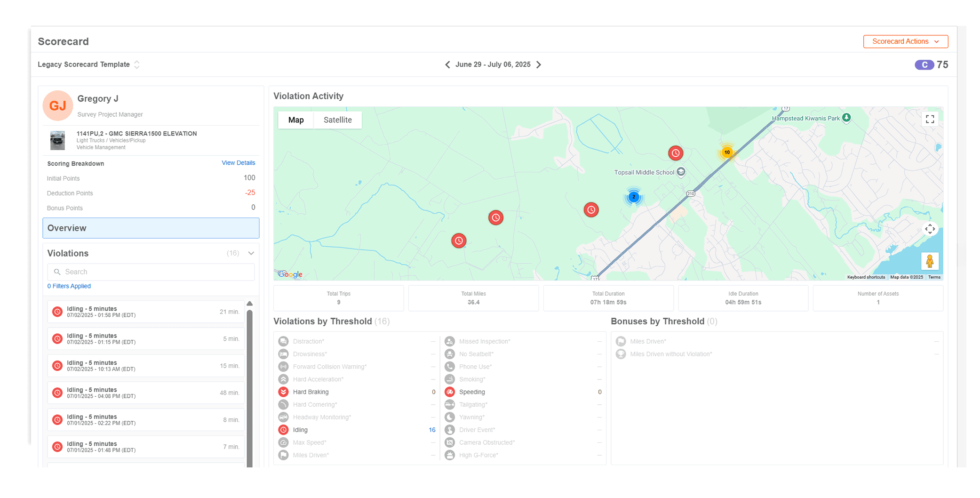
Task: Click the 0 Filters Applied link
Action: [69, 286]
